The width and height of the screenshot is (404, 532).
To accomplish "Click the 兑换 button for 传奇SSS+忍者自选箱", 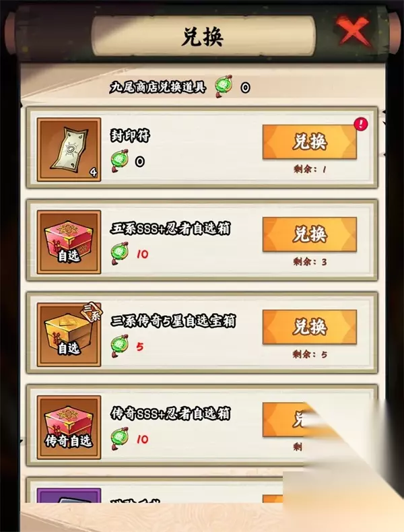I will (x=288, y=420).
